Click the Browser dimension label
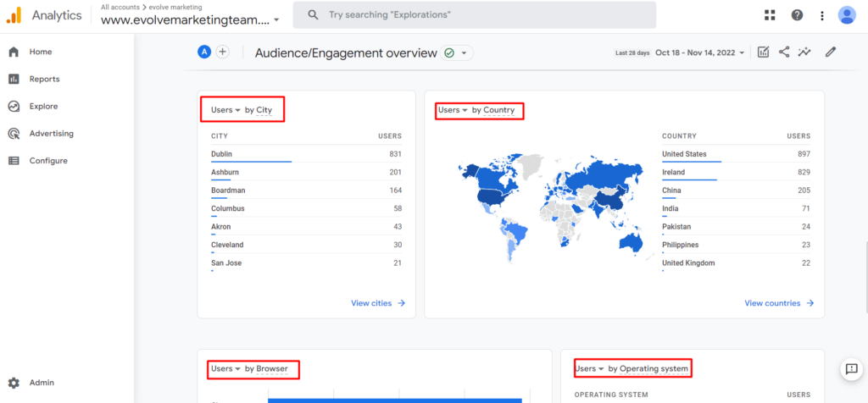 (x=272, y=369)
